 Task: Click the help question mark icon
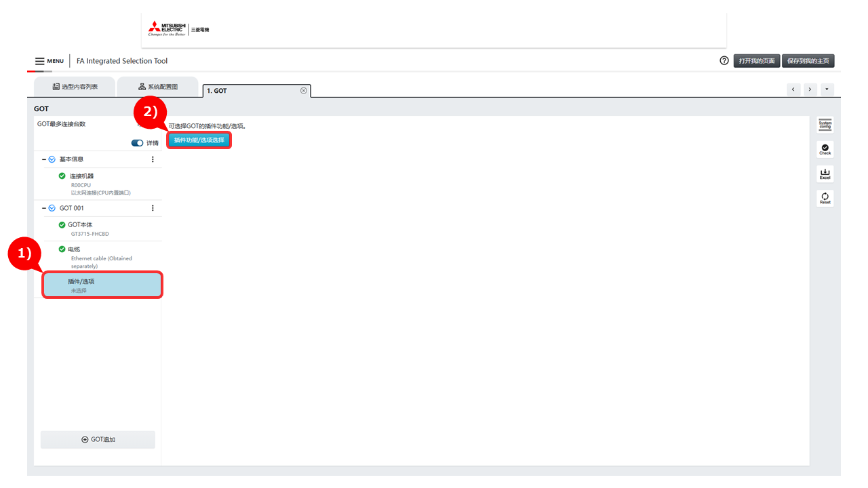(x=724, y=61)
